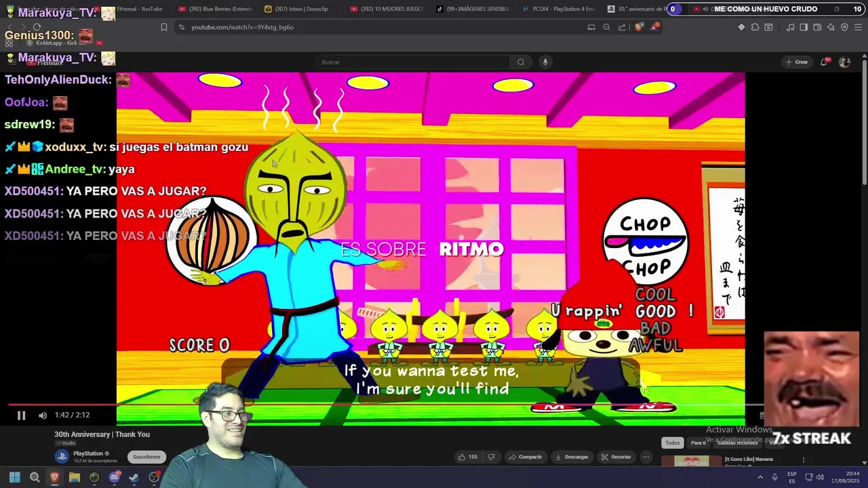The width and height of the screenshot is (868, 488).
Task: Start voice search with microphone icon
Action: click(545, 62)
